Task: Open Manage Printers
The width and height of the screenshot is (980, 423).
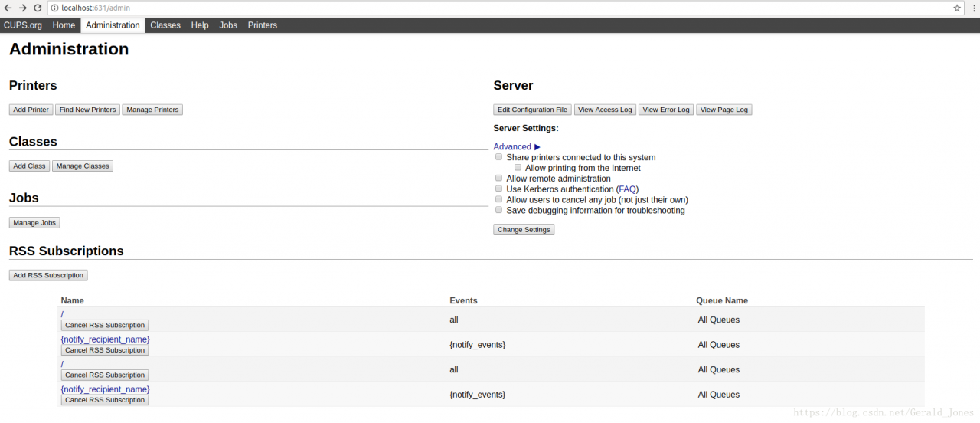Action: pos(152,110)
